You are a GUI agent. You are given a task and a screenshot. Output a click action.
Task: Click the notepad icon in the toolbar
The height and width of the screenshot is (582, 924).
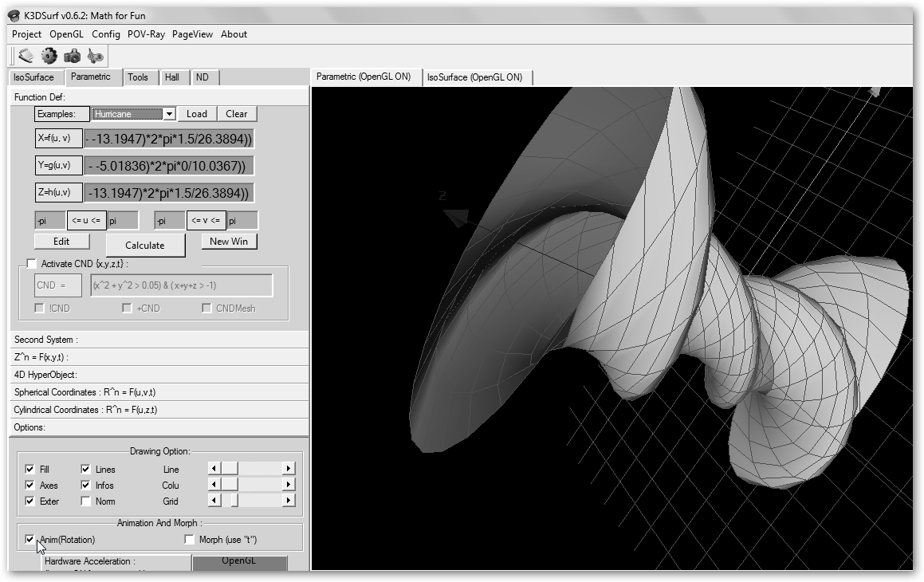point(26,56)
